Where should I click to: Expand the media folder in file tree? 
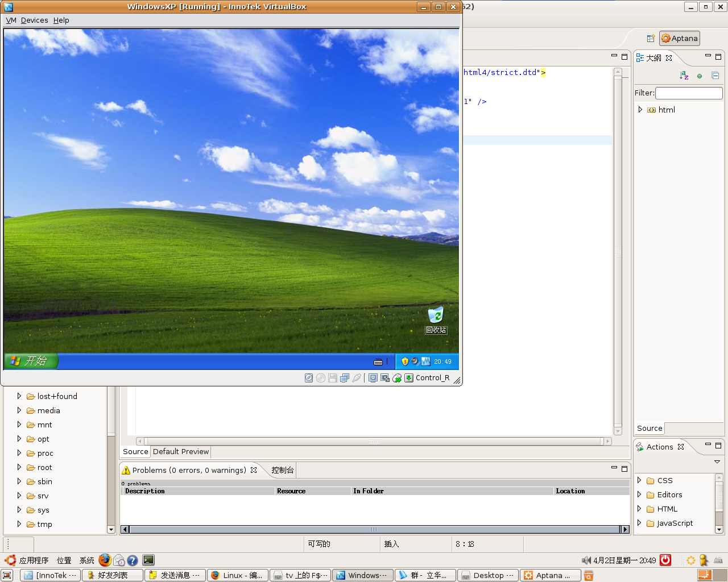pos(19,410)
